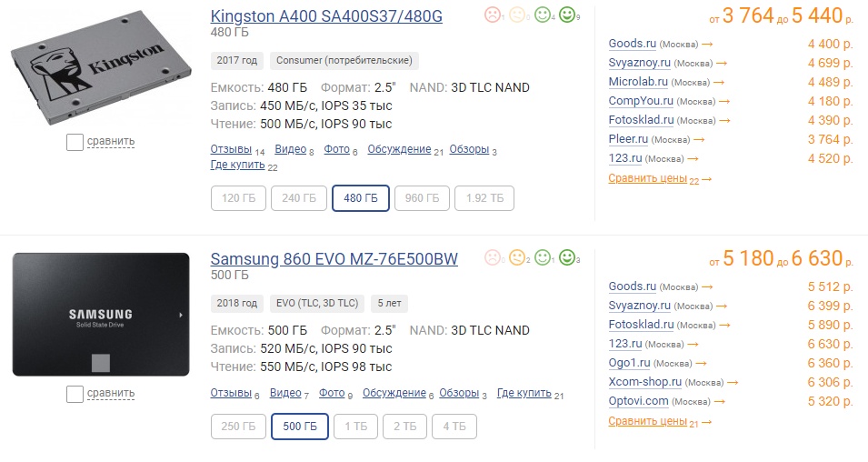868x462 pixels.
Task: Check the compare box for Samsung 860 EVO
Action: tap(75, 394)
